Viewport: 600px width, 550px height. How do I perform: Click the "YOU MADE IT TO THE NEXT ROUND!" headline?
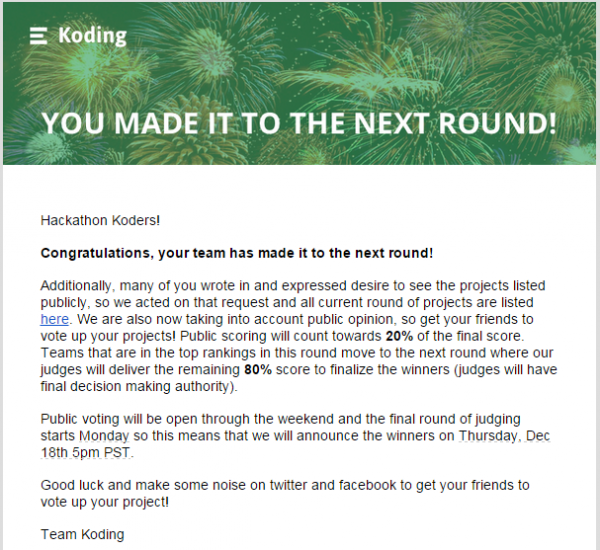click(x=299, y=124)
